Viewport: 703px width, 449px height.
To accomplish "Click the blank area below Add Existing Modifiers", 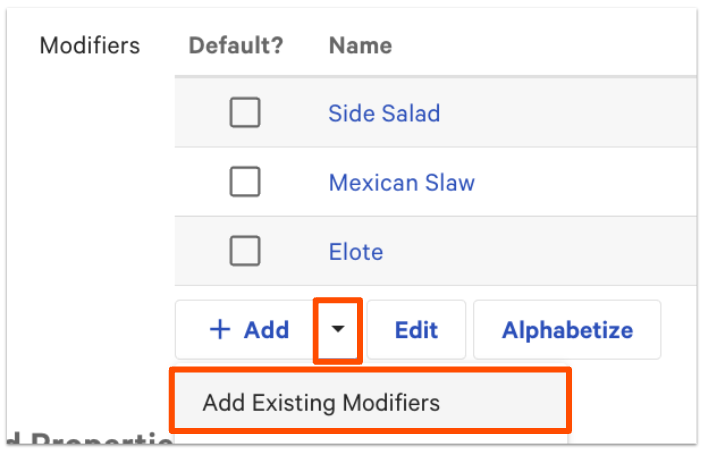I will point(370,439).
